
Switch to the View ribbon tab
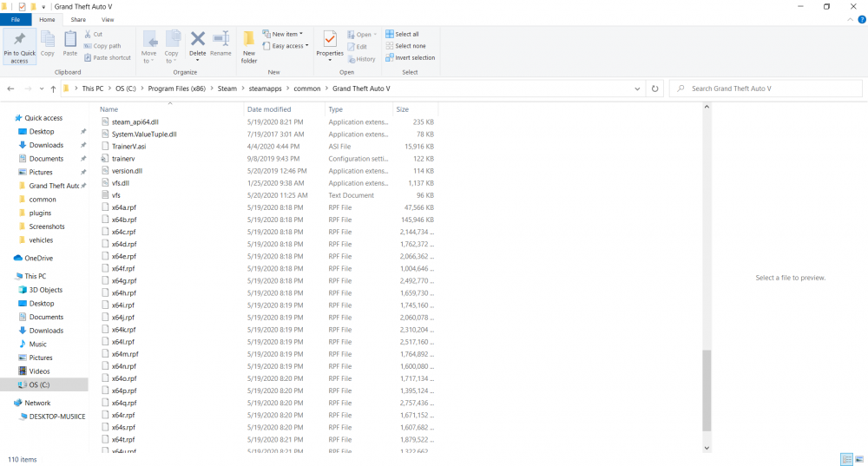(108, 19)
